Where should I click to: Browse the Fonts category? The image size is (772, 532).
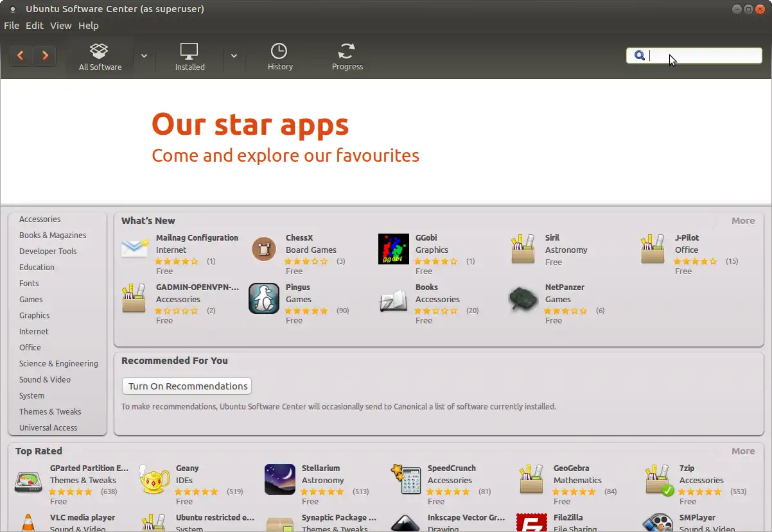point(29,284)
